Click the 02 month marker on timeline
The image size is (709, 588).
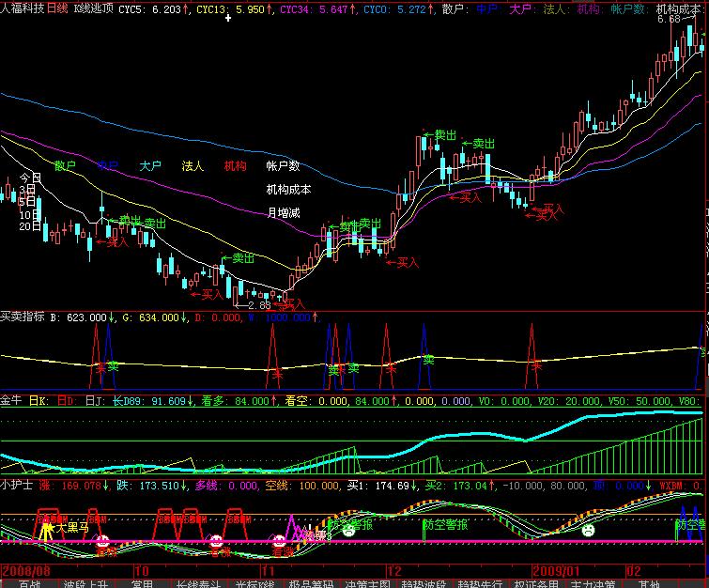point(634,571)
